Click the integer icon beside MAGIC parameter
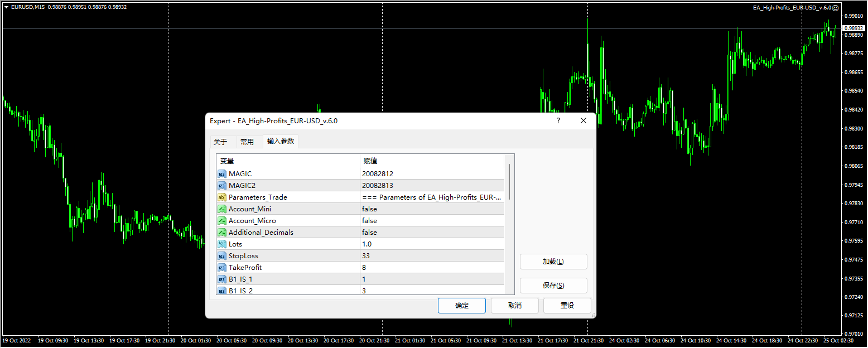 click(x=222, y=173)
